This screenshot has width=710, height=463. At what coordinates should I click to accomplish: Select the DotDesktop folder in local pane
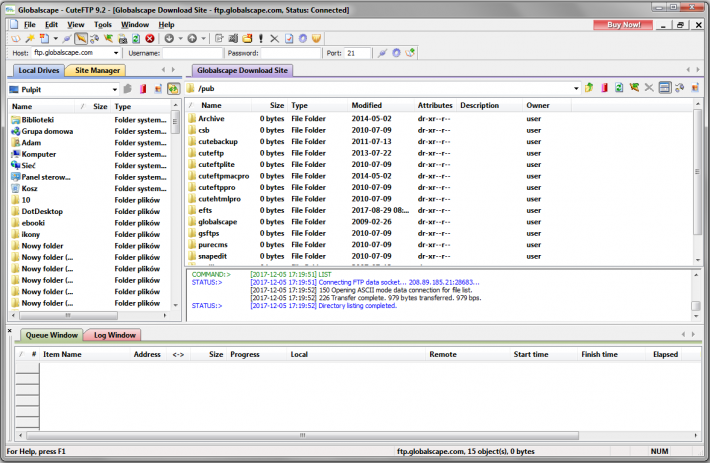tap(42, 211)
